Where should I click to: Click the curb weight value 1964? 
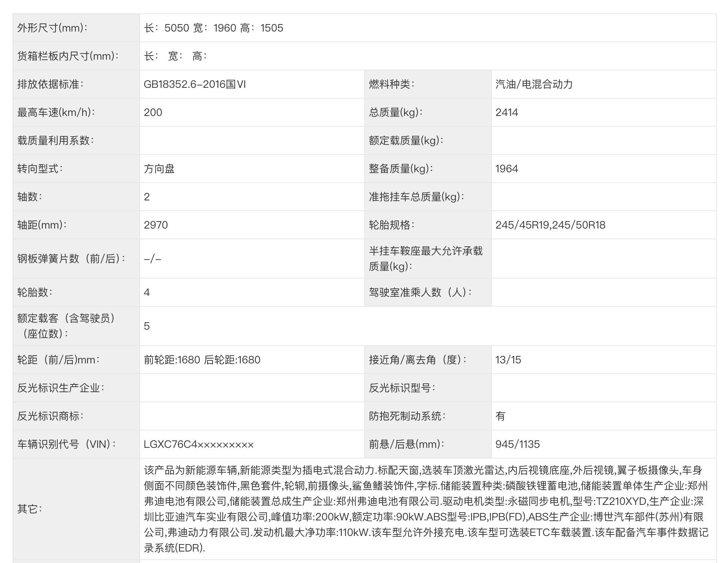(x=506, y=169)
